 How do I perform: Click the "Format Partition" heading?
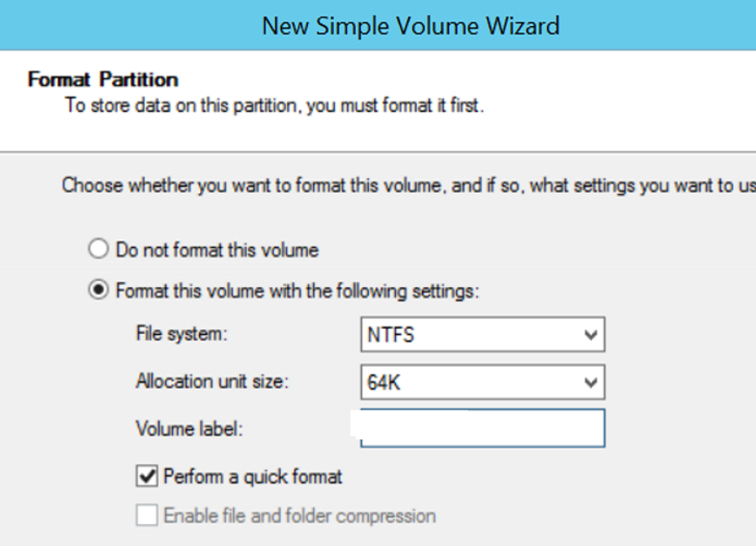pyautogui.click(x=104, y=79)
